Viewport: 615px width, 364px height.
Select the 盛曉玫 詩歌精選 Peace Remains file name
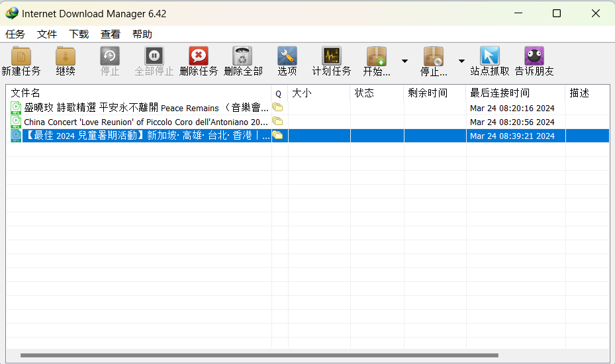coord(146,107)
